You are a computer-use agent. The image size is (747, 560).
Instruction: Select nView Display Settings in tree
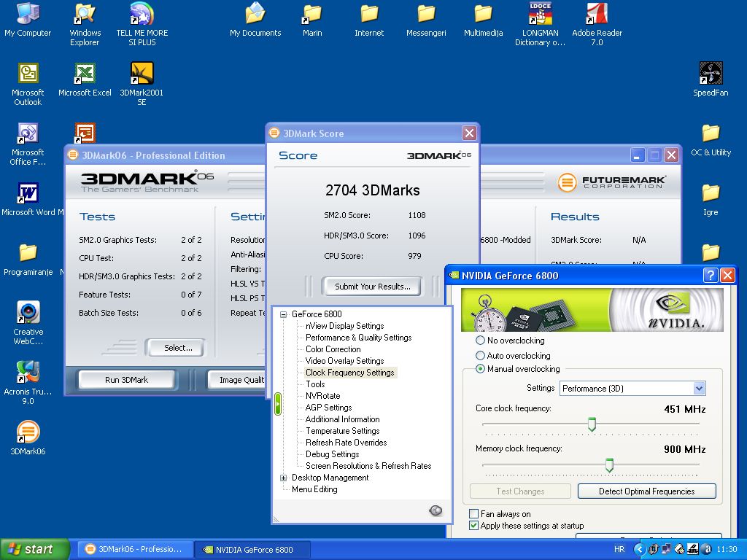pos(345,326)
